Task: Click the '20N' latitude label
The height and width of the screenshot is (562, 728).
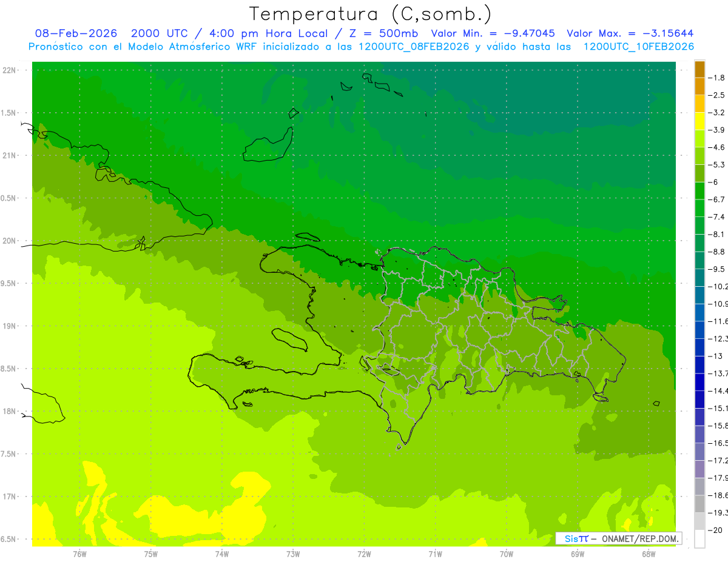Action: 10,241
